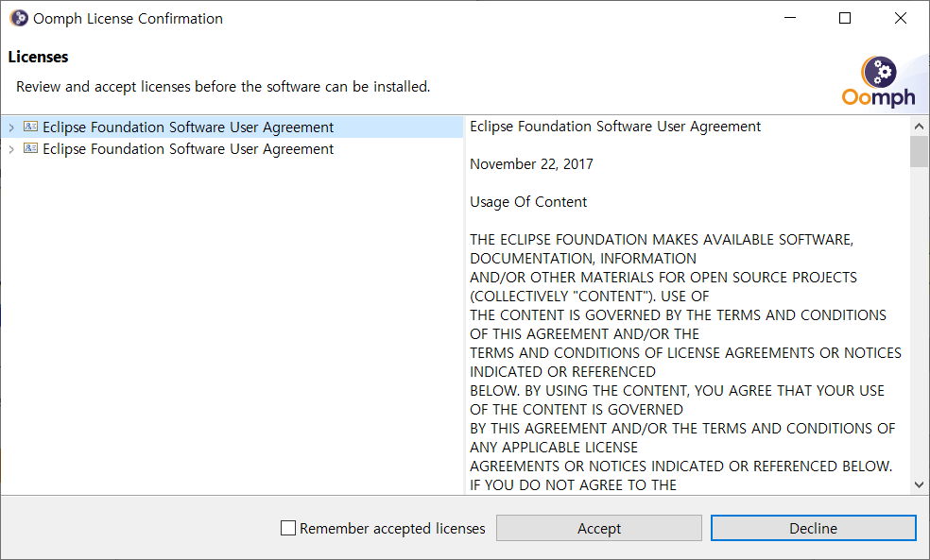Image resolution: width=930 pixels, height=560 pixels.
Task: Minimize the Oomph License Confirmation window
Action: pyautogui.click(x=790, y=18)
